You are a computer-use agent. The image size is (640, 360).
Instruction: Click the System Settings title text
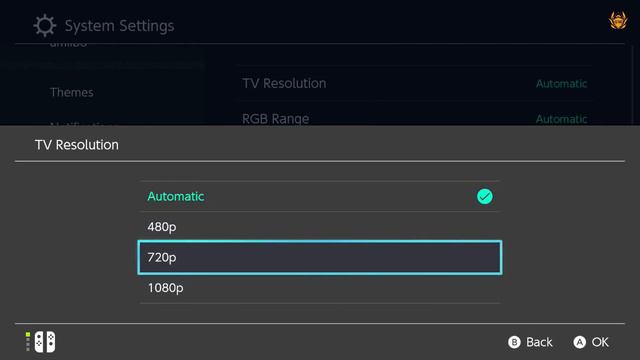click(x=120, y=26)
